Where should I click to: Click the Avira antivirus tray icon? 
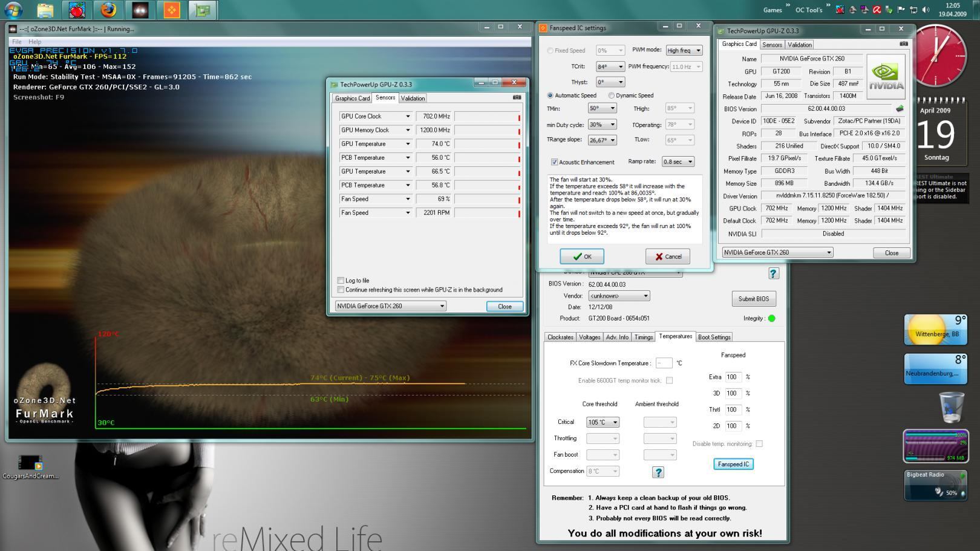[877, 10]
